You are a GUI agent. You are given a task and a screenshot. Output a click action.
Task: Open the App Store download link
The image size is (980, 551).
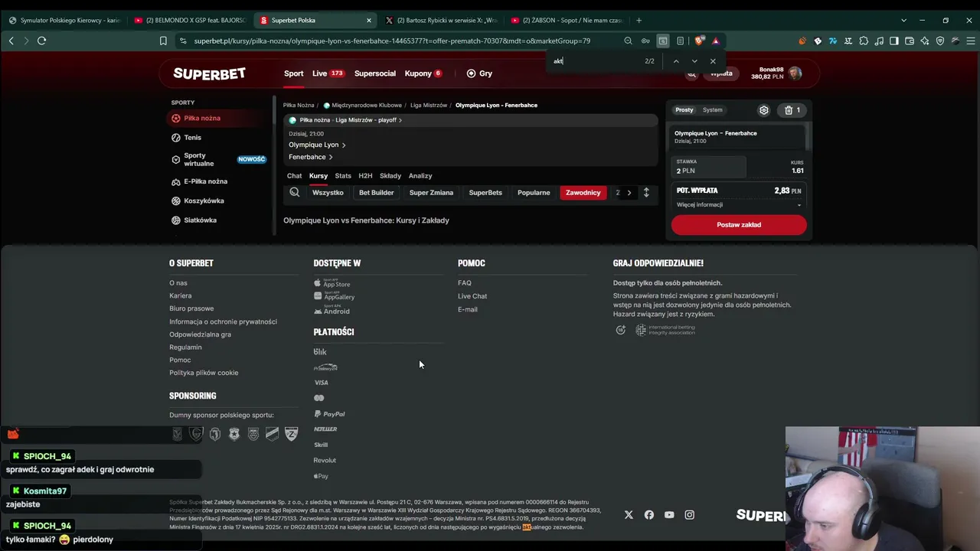click(x=332, y=283)
